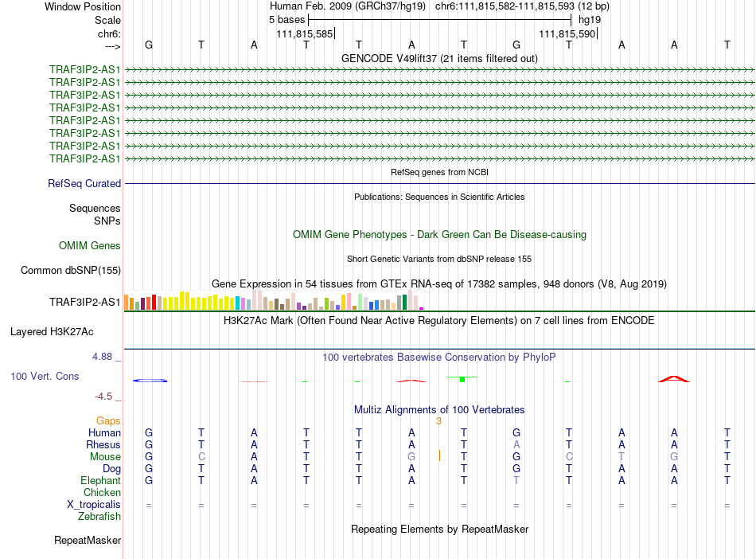This screenshot has width=756, height=559.
Task: Click the X_tropicalis species label
Action: click(94, 505)
